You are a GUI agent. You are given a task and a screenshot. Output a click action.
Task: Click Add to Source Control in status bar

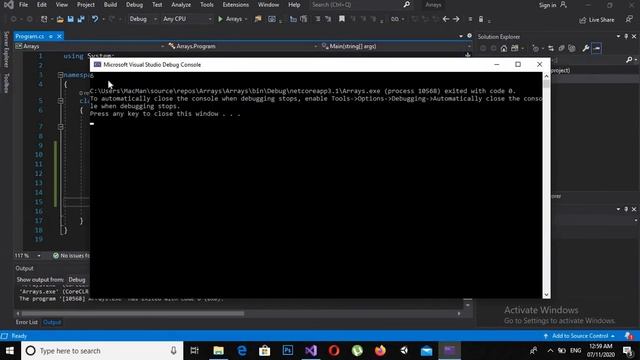coord(579,336)
